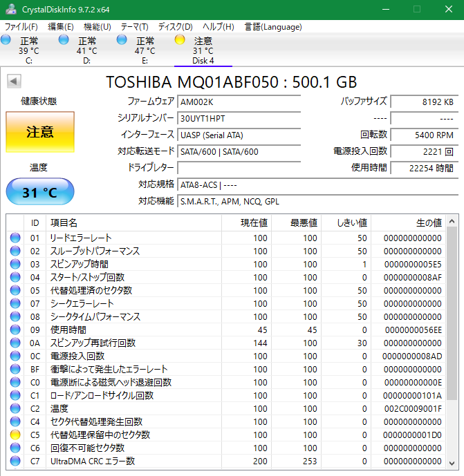Click the power-on hours value 22254 時間
The height and width of the screenshot is (476, 464).
[425, 168]
